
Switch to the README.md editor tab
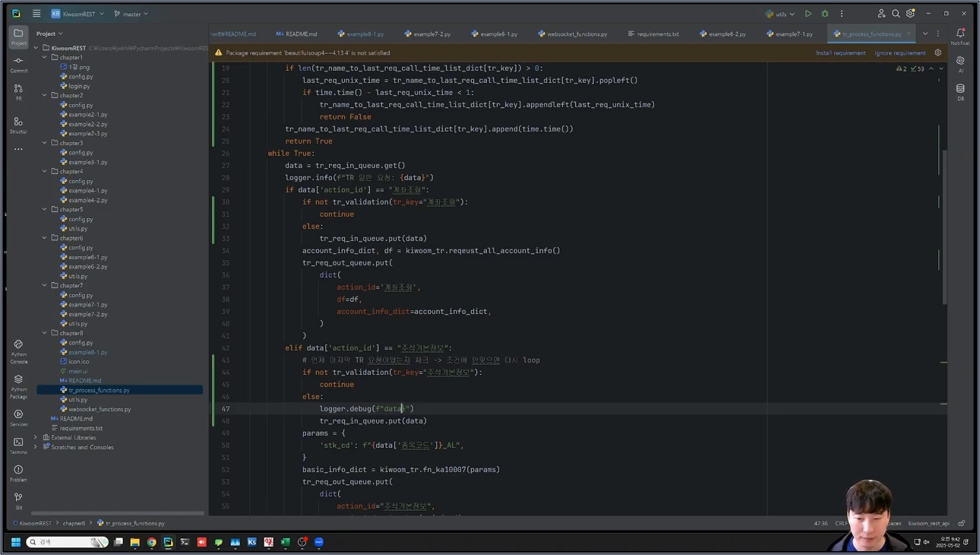(296, 33)
